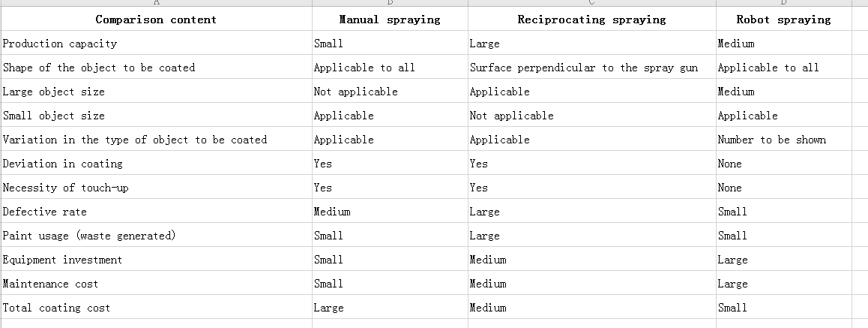This screenshot has width=868, height=328.
Task: Select the 'Manual spraying' header cell
Action: (390, 19)
